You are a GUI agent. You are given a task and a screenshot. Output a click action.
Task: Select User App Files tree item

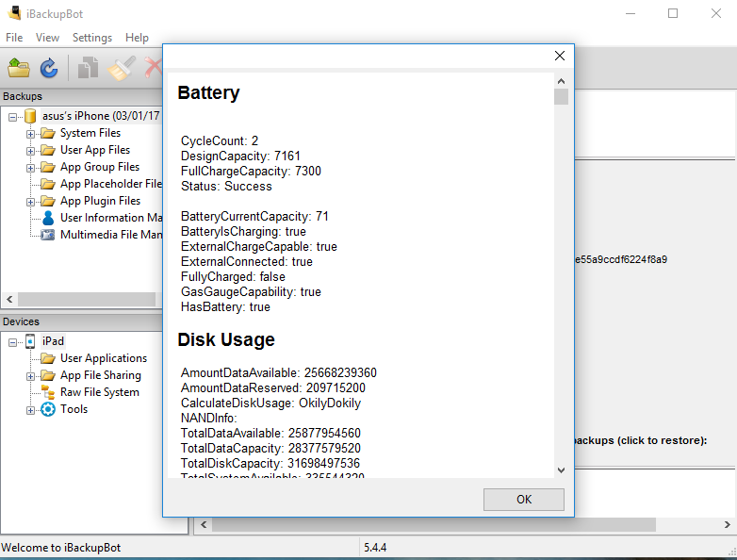(x=95, y=150)
